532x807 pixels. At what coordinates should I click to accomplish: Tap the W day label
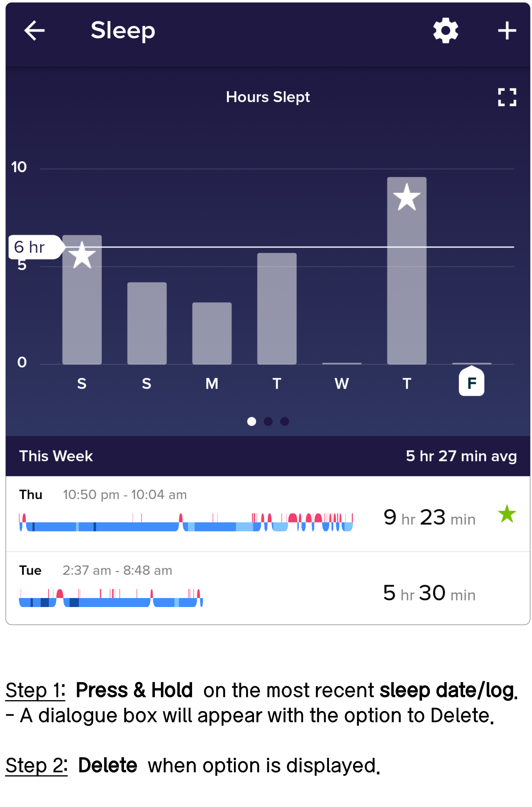(341, 384)
